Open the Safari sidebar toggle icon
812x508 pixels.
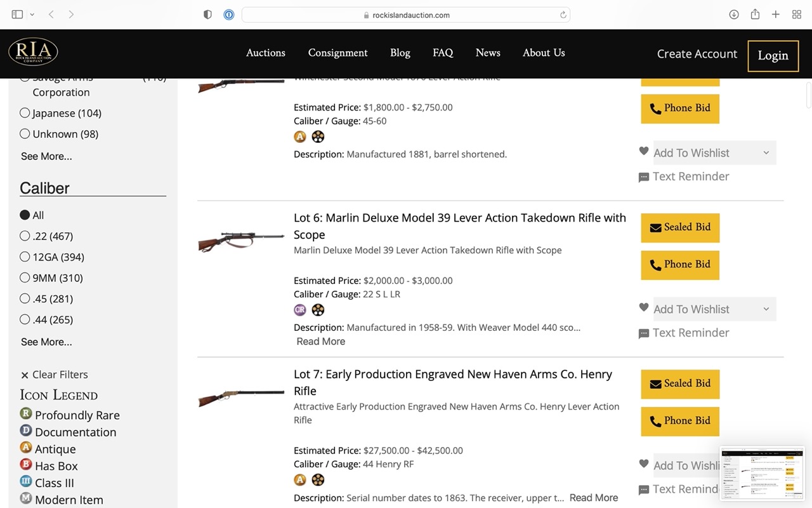pos(17,14)
